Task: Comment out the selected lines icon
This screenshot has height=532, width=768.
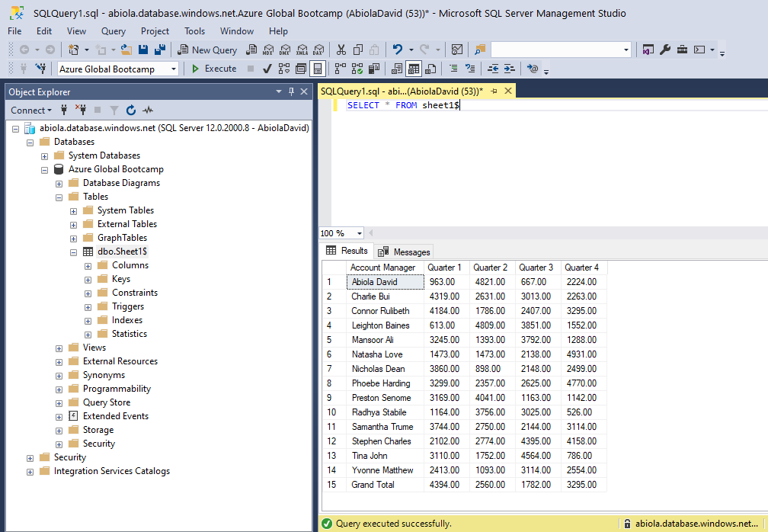Action: click(453, 69)
